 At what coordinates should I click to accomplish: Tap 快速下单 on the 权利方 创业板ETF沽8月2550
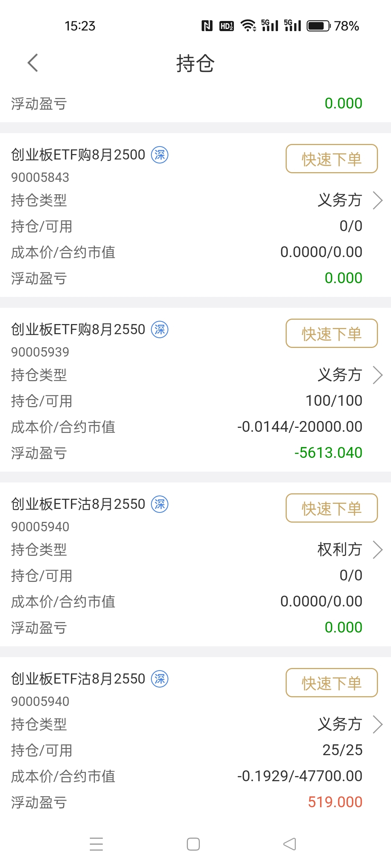click(x=332, y=508)
